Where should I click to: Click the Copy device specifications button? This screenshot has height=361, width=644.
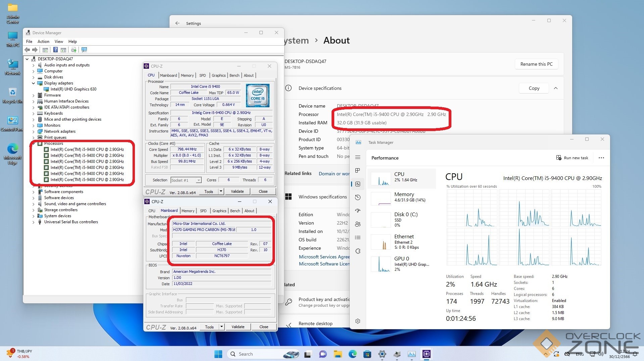pyautogui.click(x=534, y=88)
